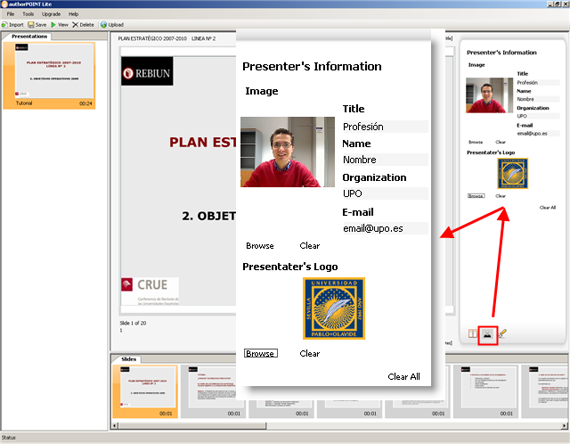Click the authorPOINT Lite title bar app icon
The height and width of the screenshot is (444, 570).
tap(4, 4)
